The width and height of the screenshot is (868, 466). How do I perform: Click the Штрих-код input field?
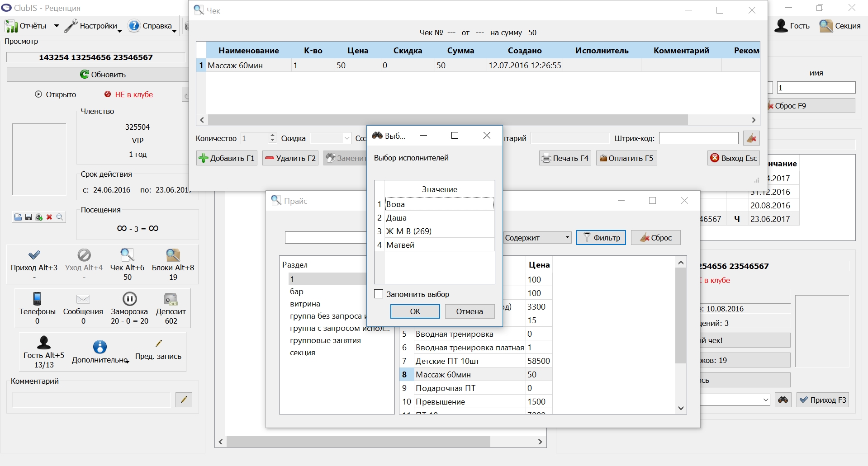point(698,138)
